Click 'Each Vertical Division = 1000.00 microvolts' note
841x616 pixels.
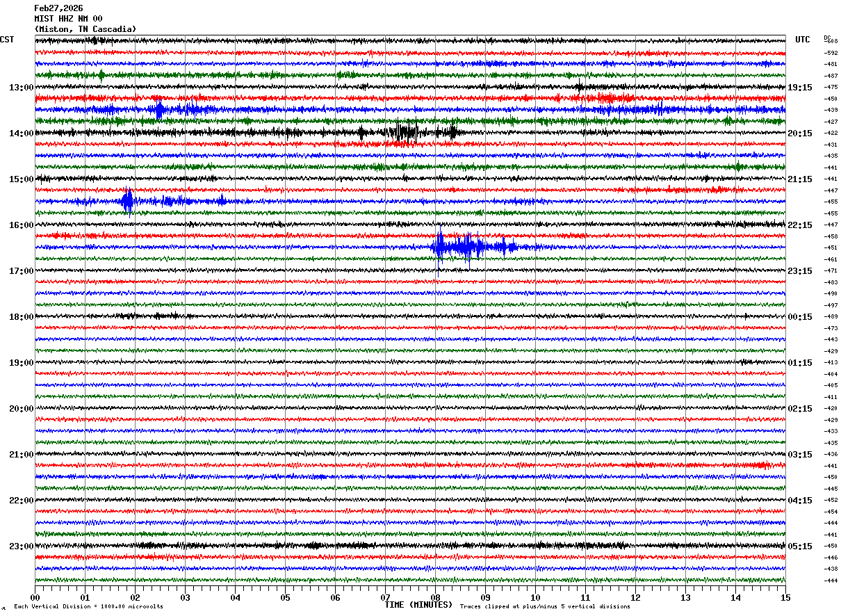(89, 606)
